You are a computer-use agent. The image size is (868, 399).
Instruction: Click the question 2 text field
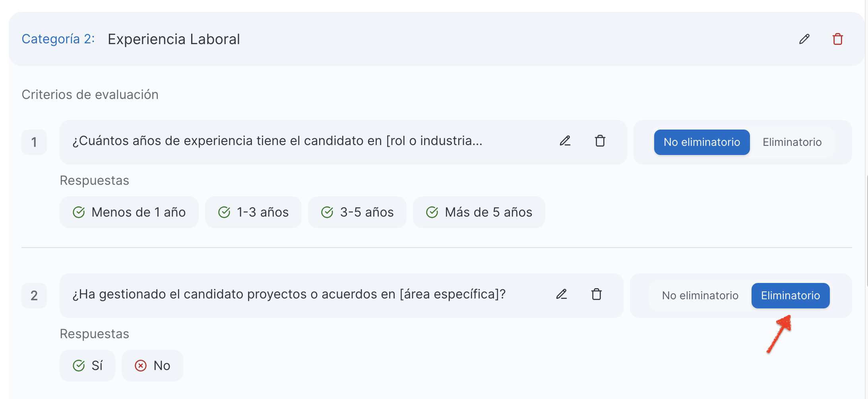289,294
